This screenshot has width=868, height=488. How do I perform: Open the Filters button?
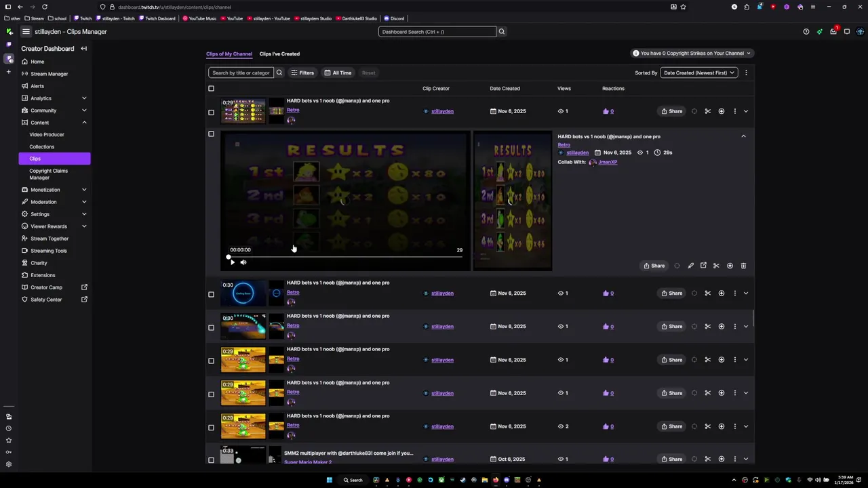coord(302,73)
